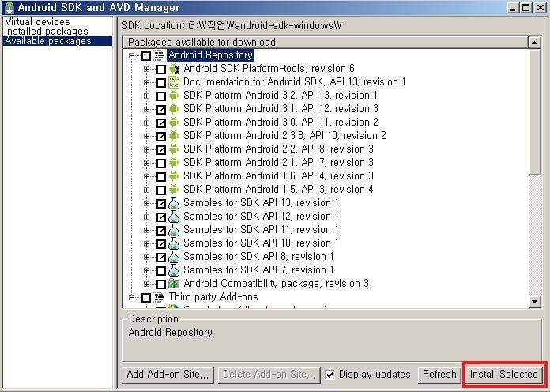
Task: Click the Add Add-on Site button
Action: [x=168, y=375]
